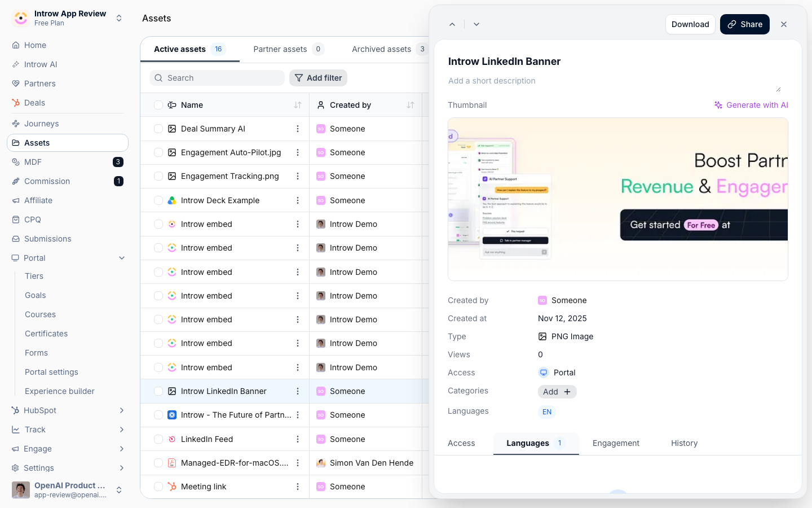Open row menu for Meeting link
This screenshot has height=508, width=812.
click(x=298, y=487)
